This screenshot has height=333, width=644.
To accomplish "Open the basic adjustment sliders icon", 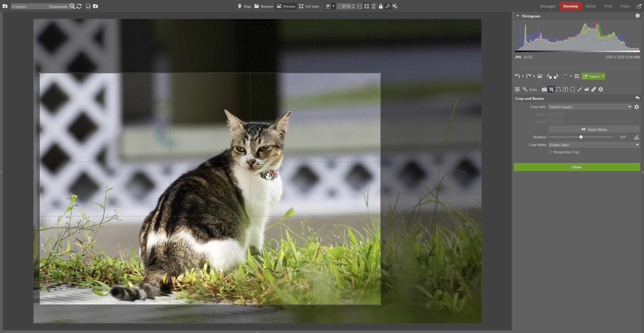I will (x=517, y=89).
